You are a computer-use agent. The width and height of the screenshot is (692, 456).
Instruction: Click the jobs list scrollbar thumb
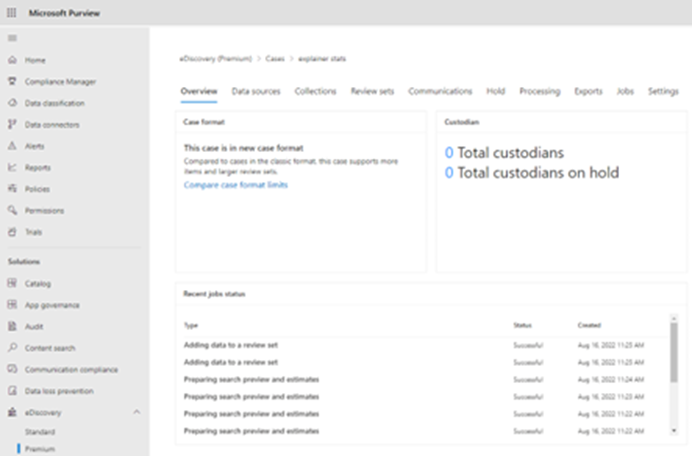(x=674, y=352)
